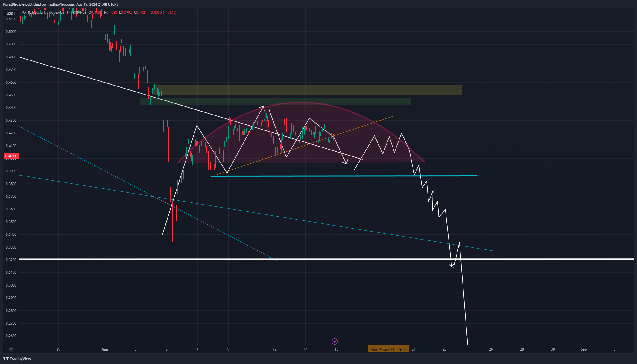Click the USDT currency button
This screenshot has height=364, width=637.
(11, 13)
